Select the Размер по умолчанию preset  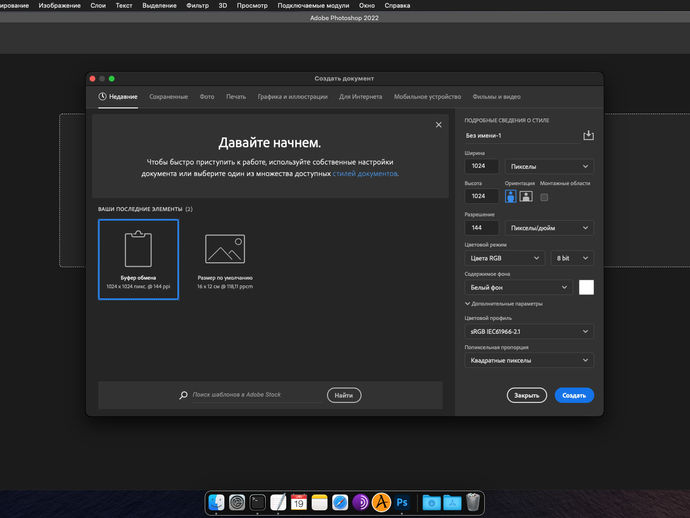[225, 259]
